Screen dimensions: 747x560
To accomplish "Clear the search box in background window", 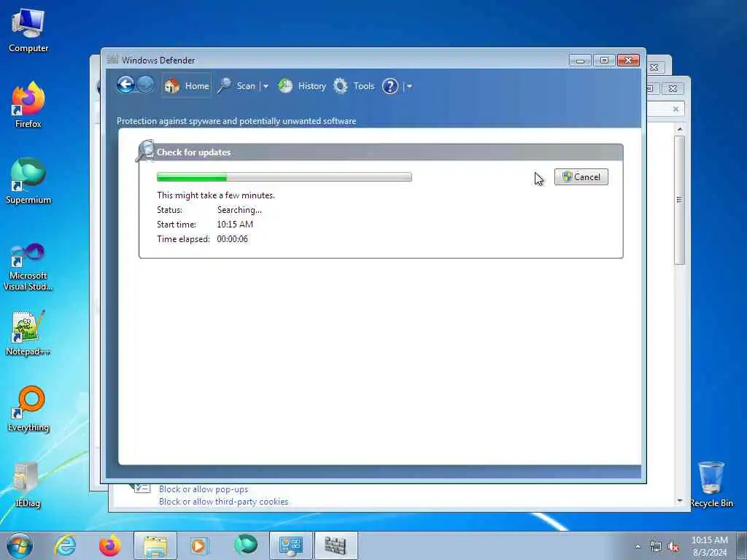I will point(676,109).
